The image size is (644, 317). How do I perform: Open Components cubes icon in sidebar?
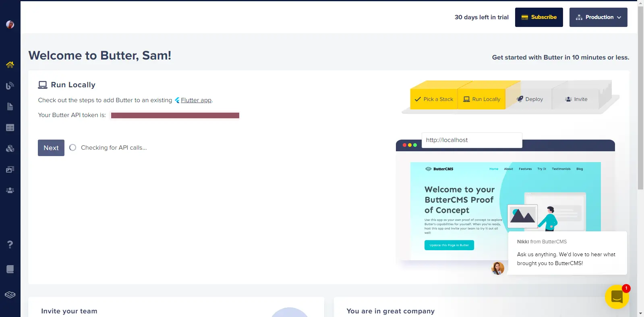click(x=10, y=148)
